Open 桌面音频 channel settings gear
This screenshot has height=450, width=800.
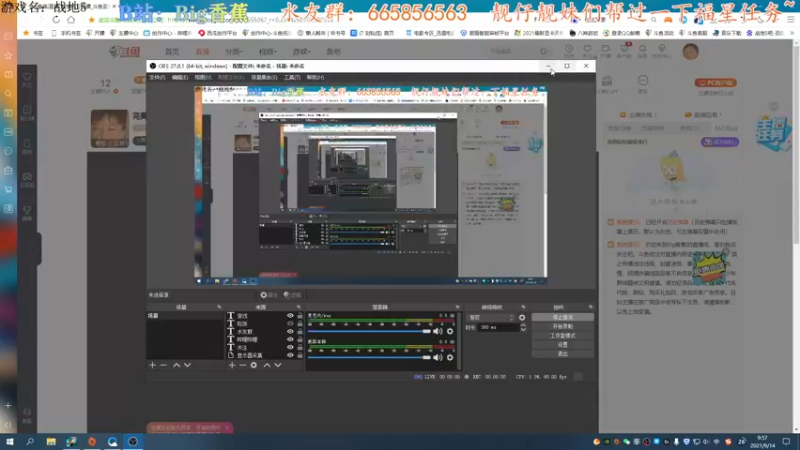pos(450,358)
